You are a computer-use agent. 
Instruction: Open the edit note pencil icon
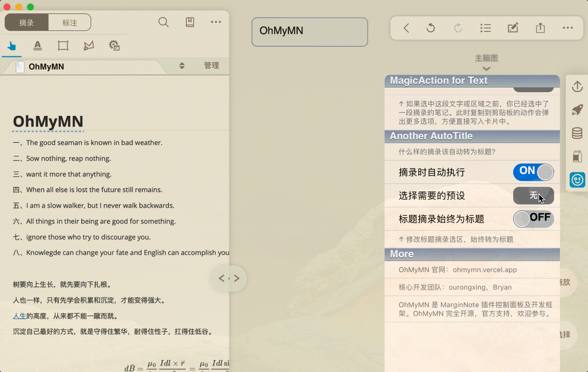[x=513, y=28]
